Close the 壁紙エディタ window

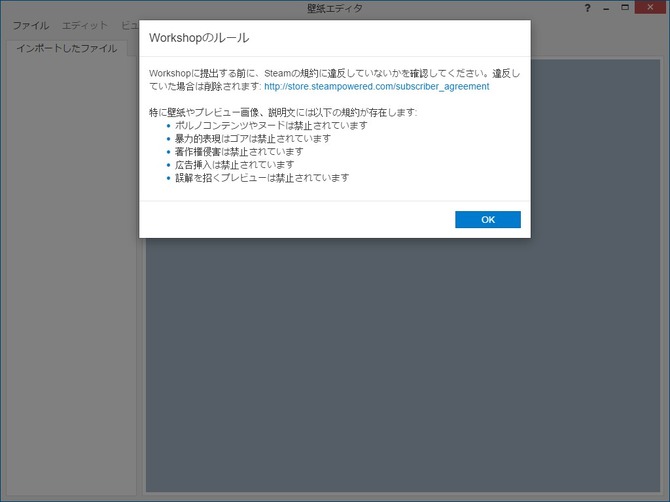(x=650, y=7)
